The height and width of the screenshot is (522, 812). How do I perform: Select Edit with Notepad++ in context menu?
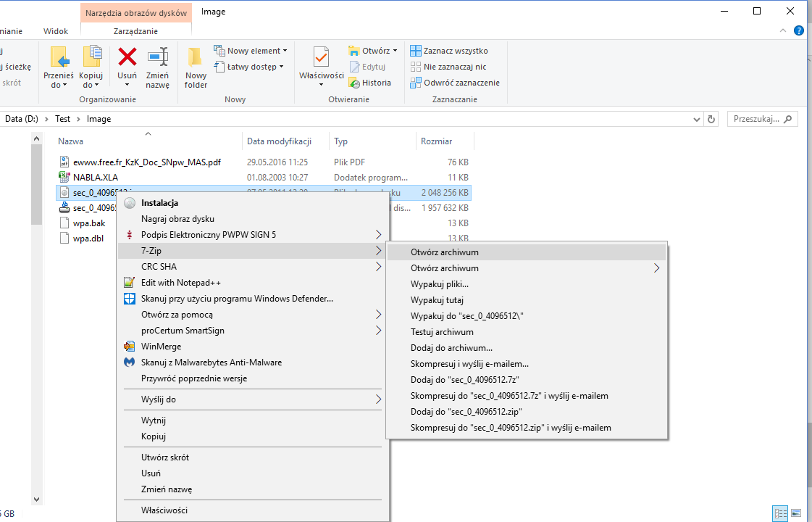[181, 283]
